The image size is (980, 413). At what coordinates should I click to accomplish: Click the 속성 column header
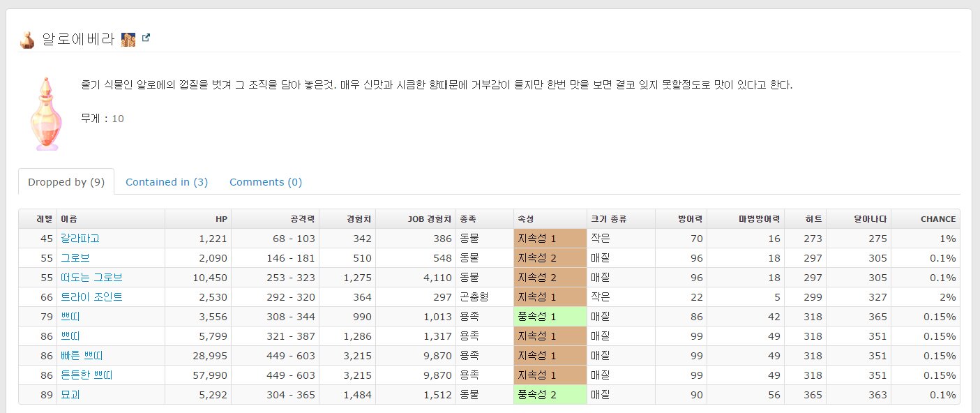[x=526, y=219]
